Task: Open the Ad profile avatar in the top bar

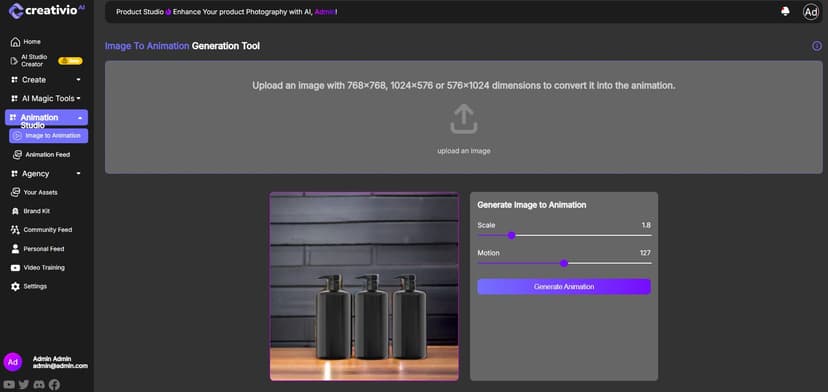Action: point(811,12)
